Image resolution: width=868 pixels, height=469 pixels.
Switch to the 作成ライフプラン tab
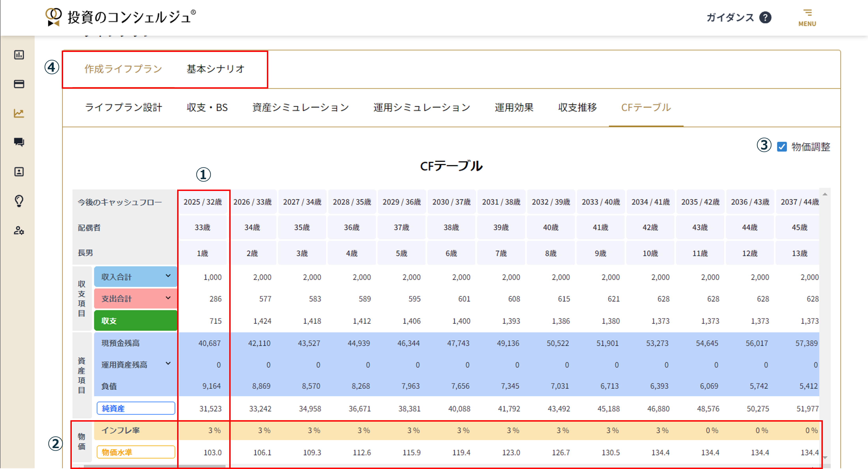coord(123,69)
